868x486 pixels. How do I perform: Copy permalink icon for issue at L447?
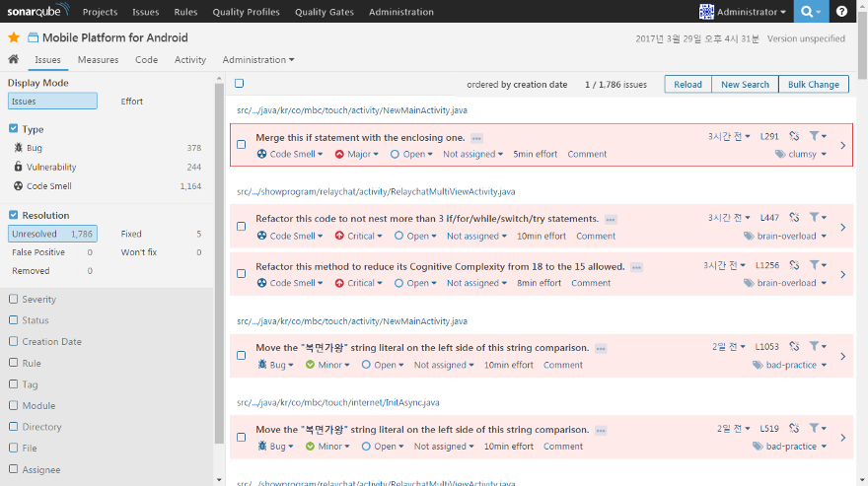click(794, 218)
